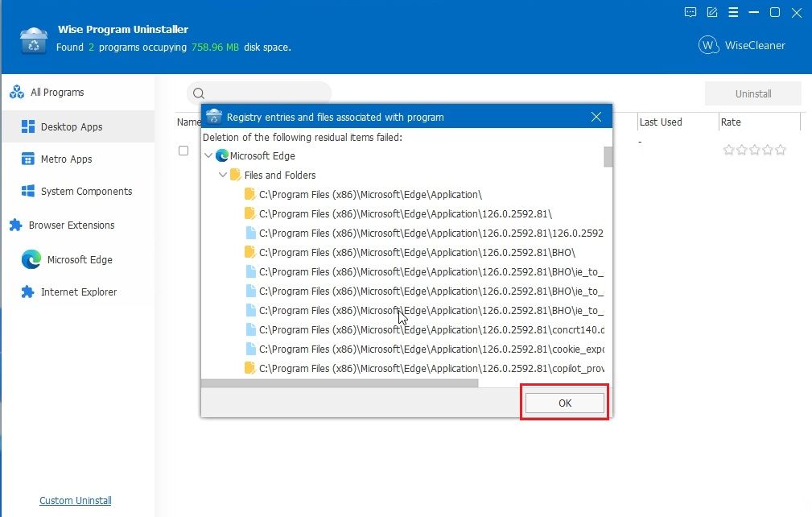Click the dialog's vertical scrollbar thumb
The image size is (812, 517).
click(x=608, y=157)
